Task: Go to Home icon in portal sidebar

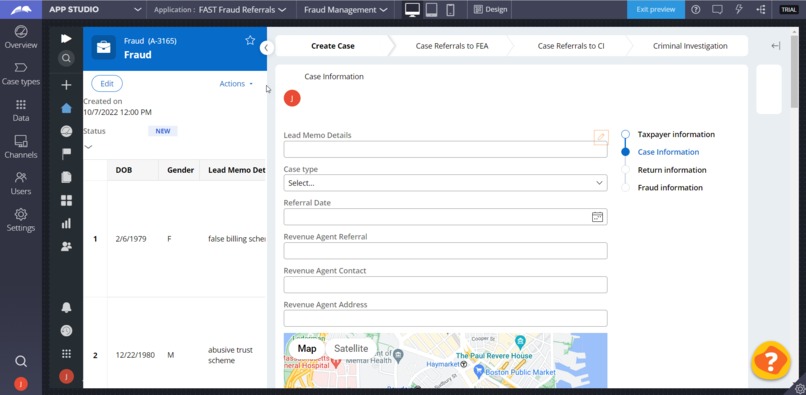Action: [x=66, y=108]
